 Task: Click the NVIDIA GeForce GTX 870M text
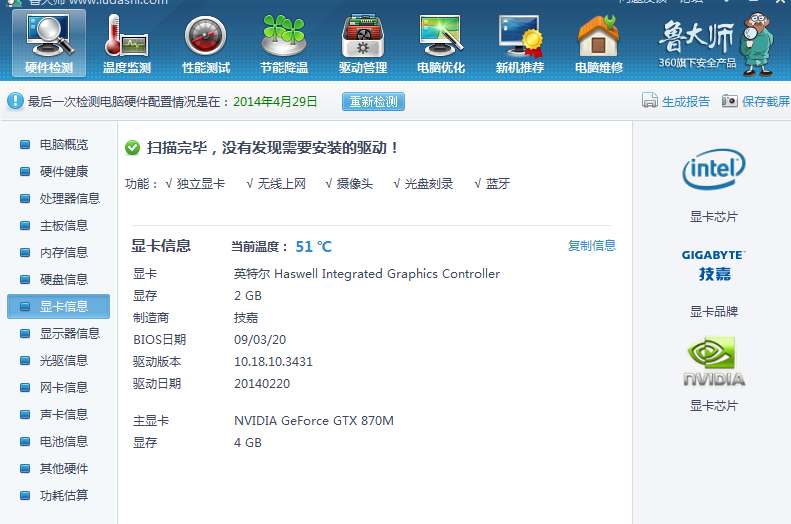(x=314, y=421)
